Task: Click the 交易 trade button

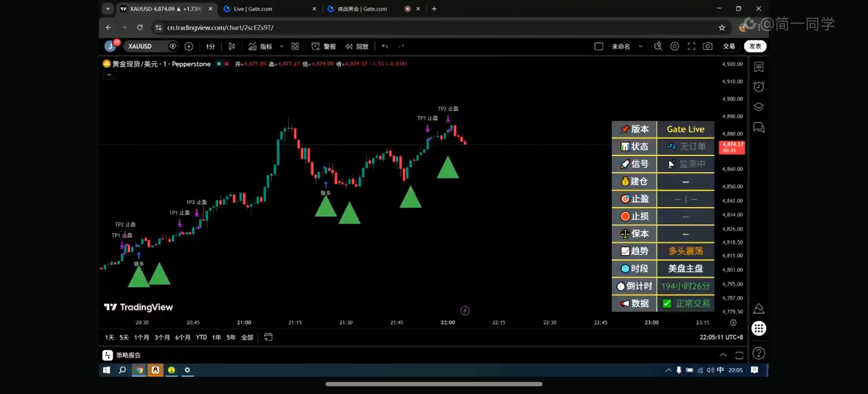Action: click(x=729, y=46)
